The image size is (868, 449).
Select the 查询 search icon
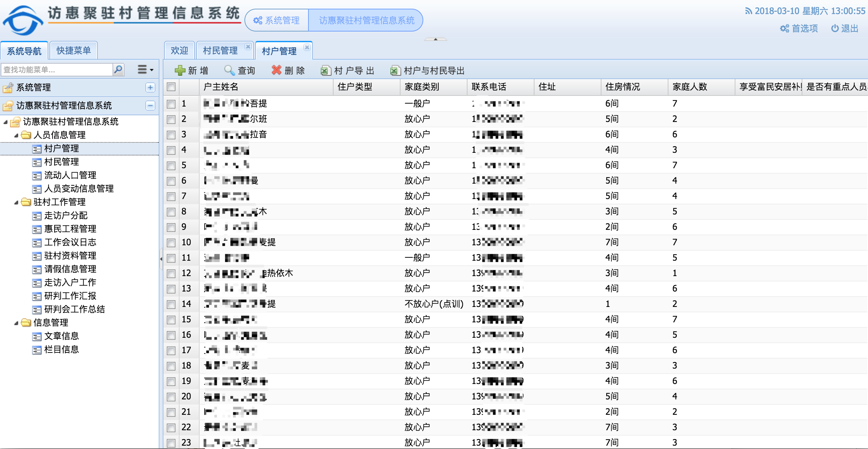230,70
